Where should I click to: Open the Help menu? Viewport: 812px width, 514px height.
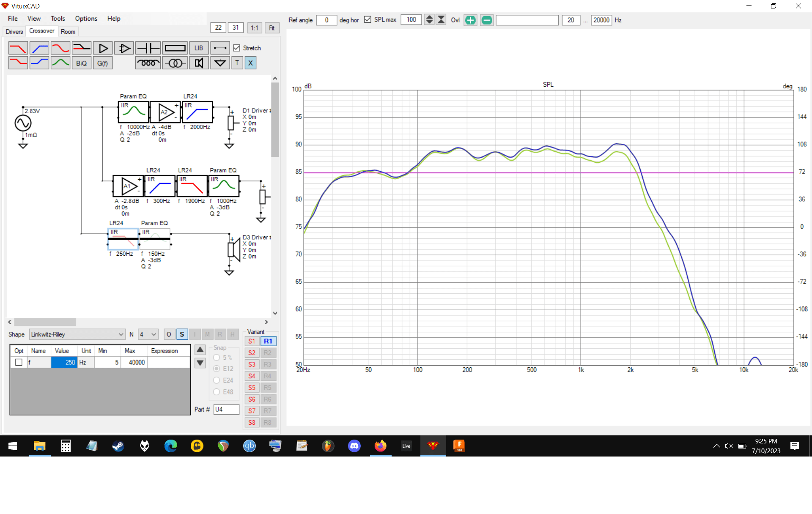[x=113, y=19]
